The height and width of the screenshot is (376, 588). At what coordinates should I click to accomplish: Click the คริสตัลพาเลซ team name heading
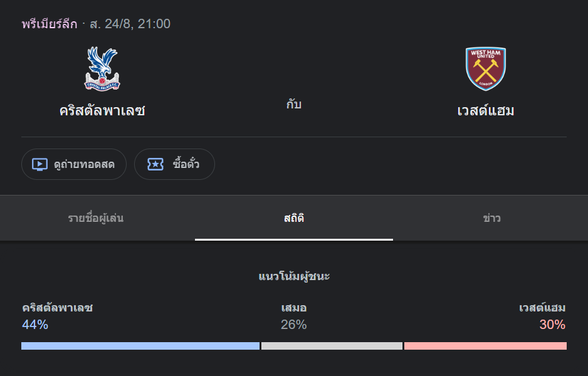[102, 110]
